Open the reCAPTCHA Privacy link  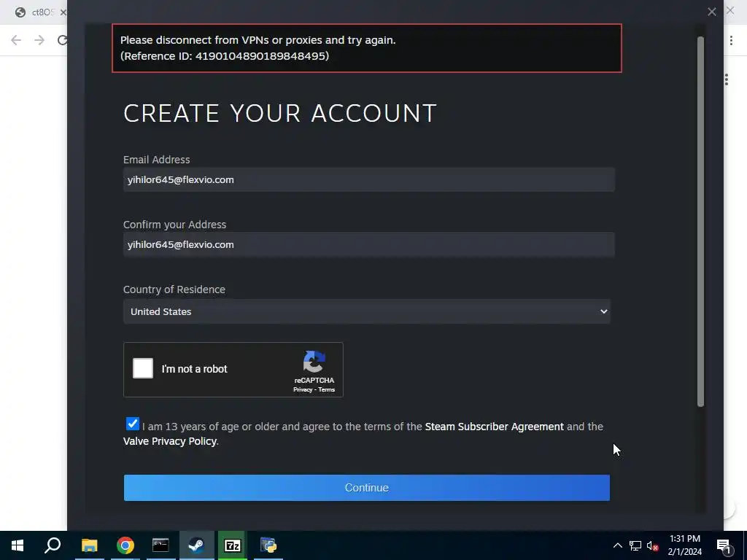coord(303,389)
